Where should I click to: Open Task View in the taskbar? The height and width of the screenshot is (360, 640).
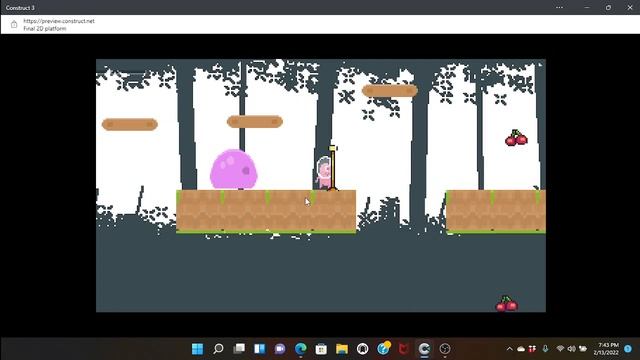(239, 349)
